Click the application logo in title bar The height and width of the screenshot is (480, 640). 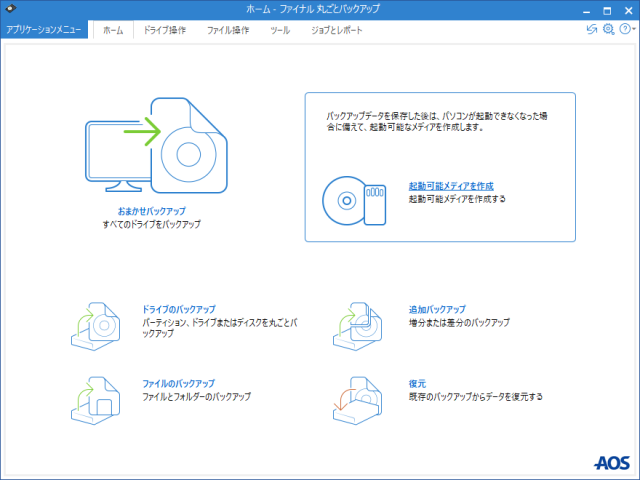(x=11, y=8)
